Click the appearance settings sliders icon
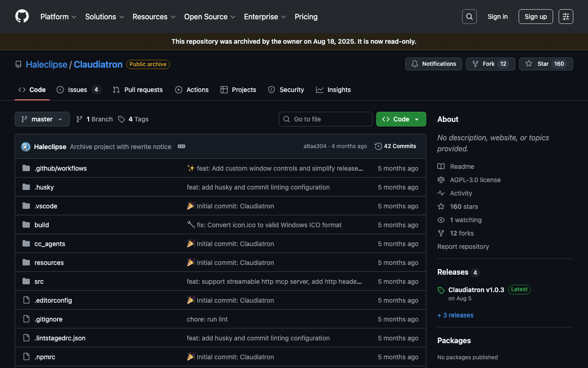The width and height of the screenshot is (588, 368). point(565,17)
